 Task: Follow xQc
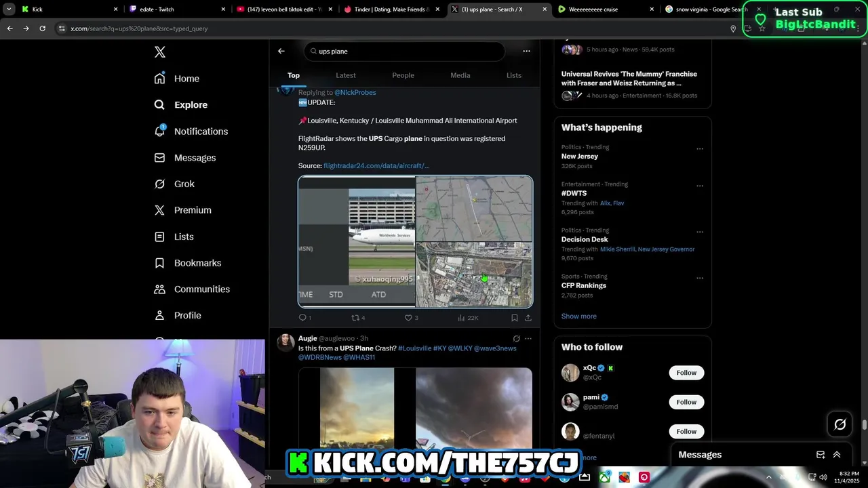click(686, 373)
